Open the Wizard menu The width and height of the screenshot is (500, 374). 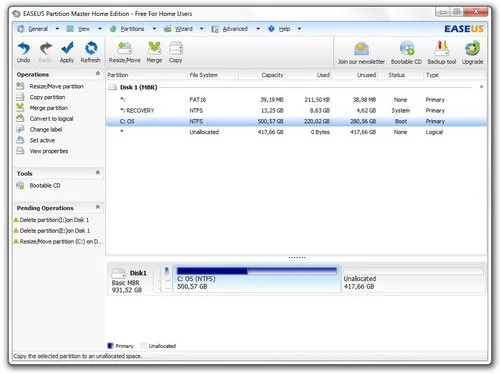184,29
